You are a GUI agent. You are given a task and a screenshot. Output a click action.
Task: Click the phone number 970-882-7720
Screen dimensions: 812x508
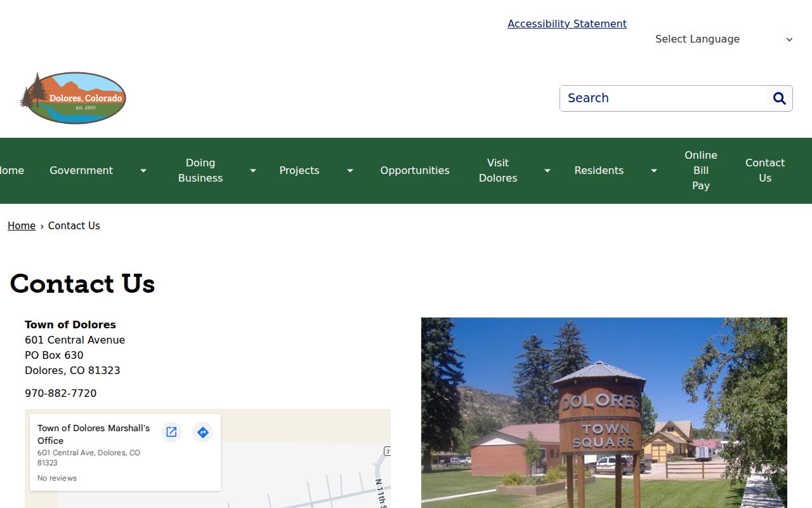[x=61, y=394]
